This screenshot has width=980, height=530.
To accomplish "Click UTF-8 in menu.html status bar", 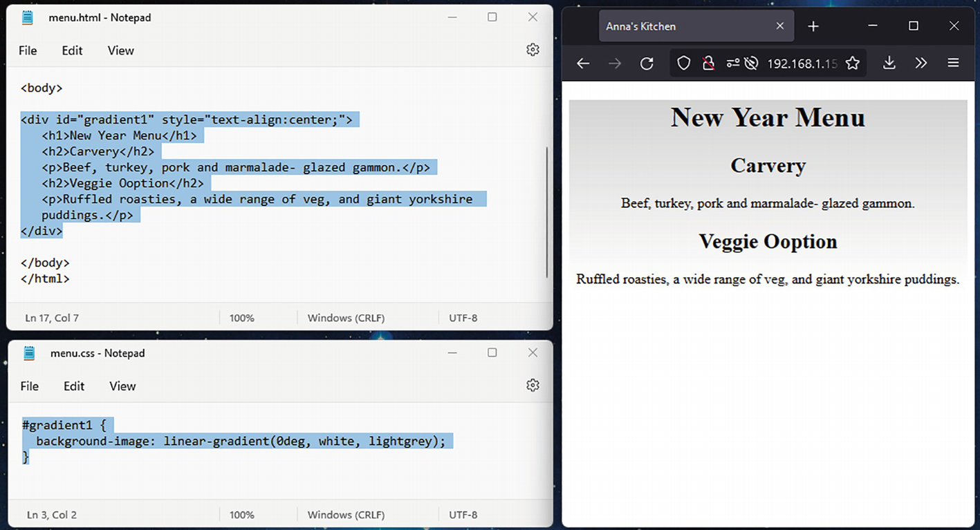I will [463, 319].
